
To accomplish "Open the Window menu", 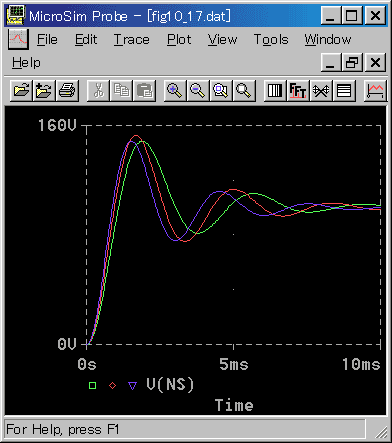I will click(x=328, y=40).
